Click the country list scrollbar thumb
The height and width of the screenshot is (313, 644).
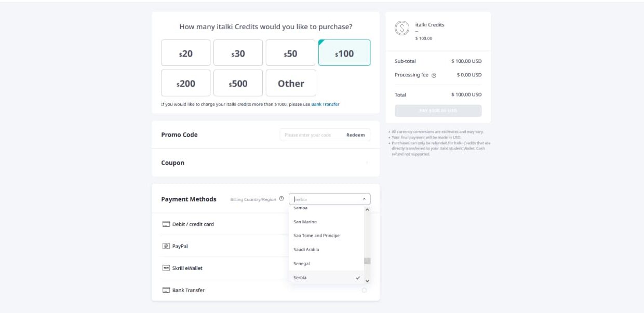point(367,261)
